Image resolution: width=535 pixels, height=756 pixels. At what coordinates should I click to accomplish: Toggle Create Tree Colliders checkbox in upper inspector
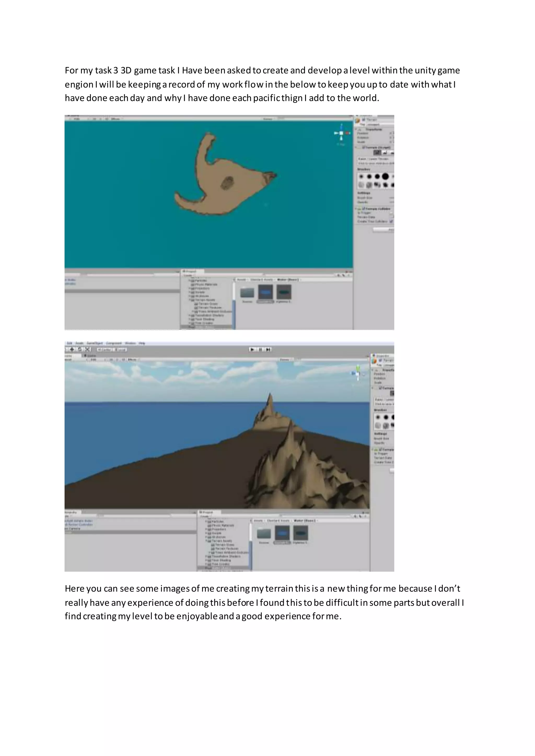click(x=391, y=221)
